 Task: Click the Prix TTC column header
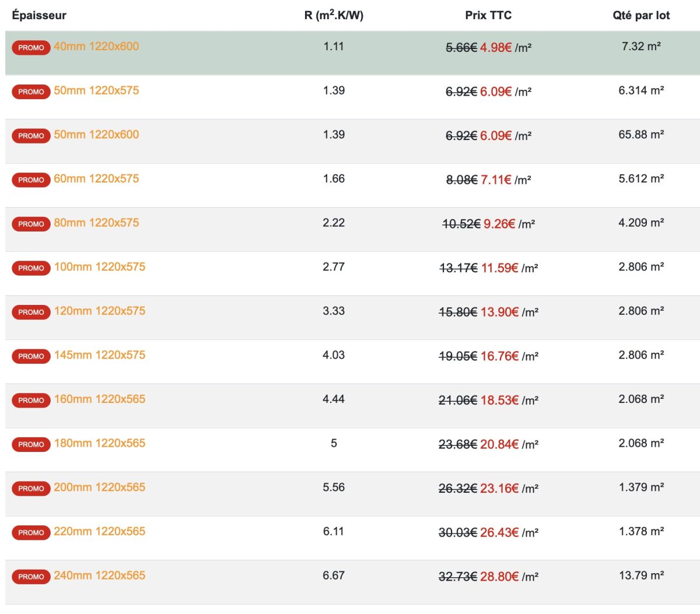pyautogui.click(x=488, y=15)
